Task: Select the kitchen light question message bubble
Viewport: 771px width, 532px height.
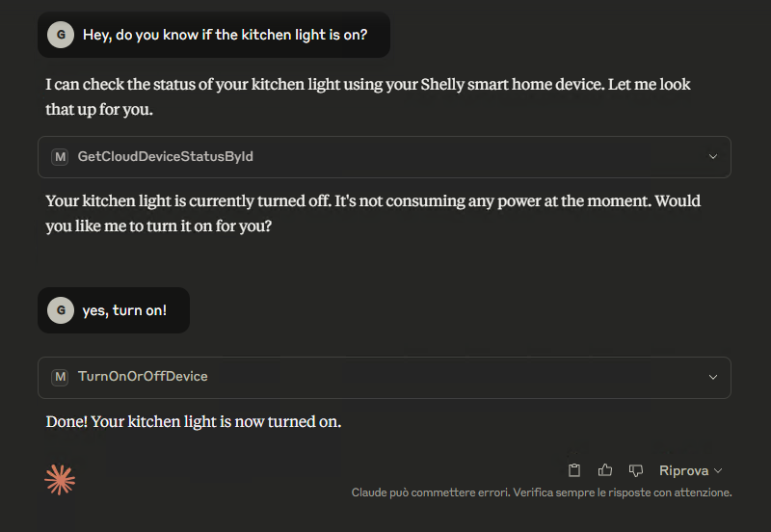Action: 214,35
